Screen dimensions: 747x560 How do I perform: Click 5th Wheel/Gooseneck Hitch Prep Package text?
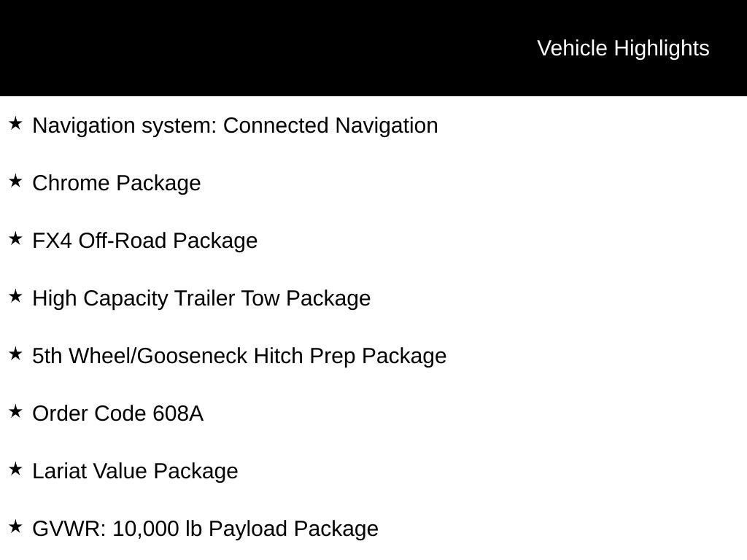tap(239, 356)
